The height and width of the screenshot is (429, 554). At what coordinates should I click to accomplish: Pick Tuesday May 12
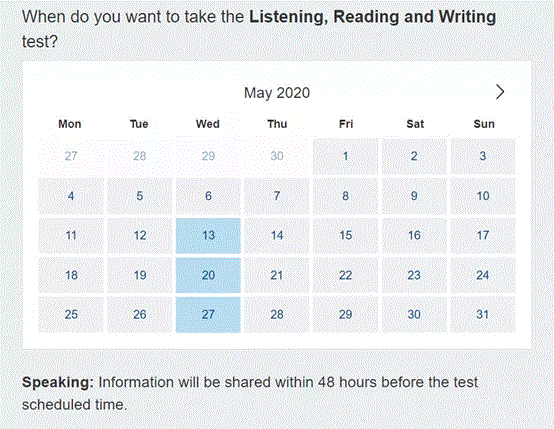pos(140,235)
